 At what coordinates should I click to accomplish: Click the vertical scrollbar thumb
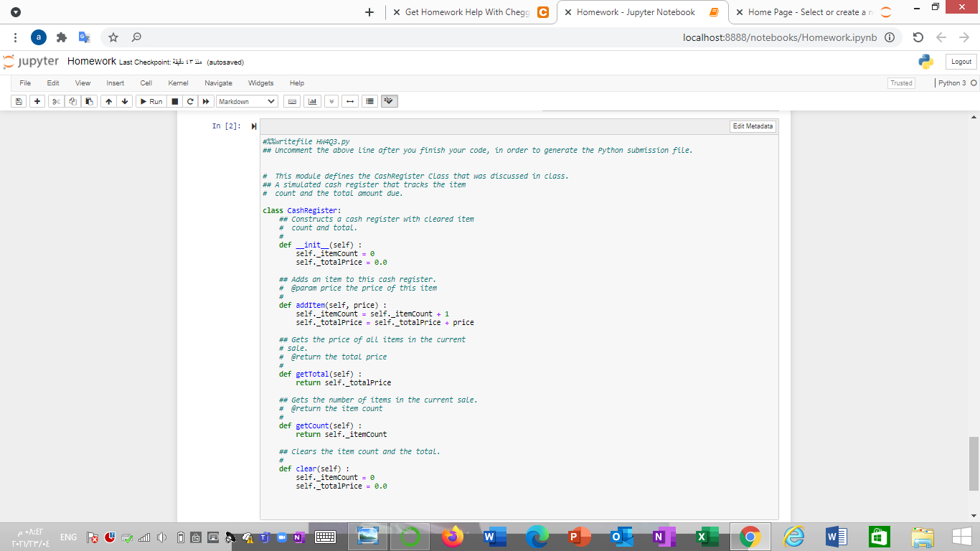point(974,463)
